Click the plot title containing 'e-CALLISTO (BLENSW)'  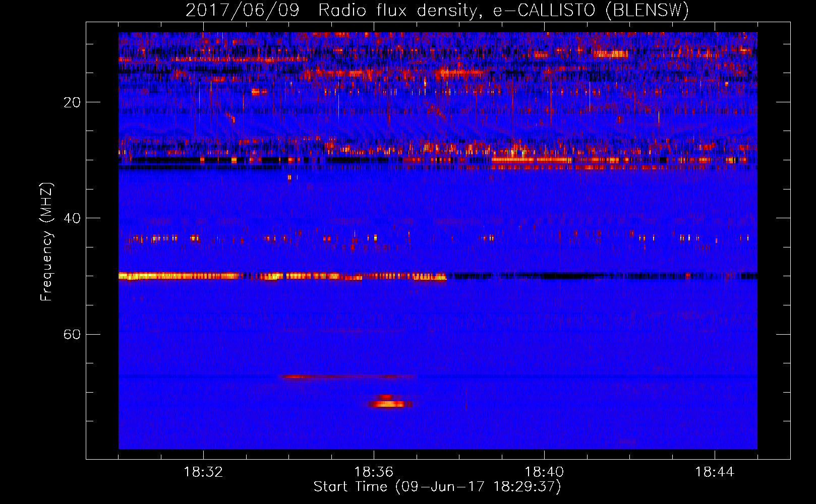(x=437, y=10)
